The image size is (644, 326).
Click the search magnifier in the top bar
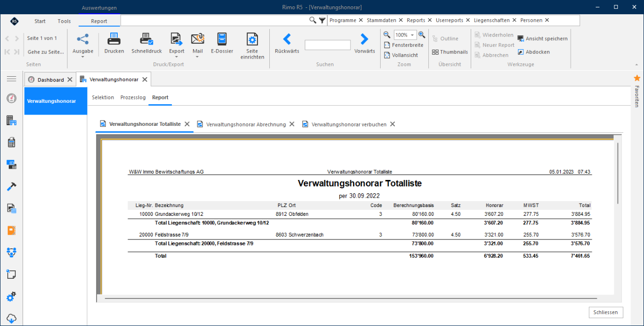point(313,20)
